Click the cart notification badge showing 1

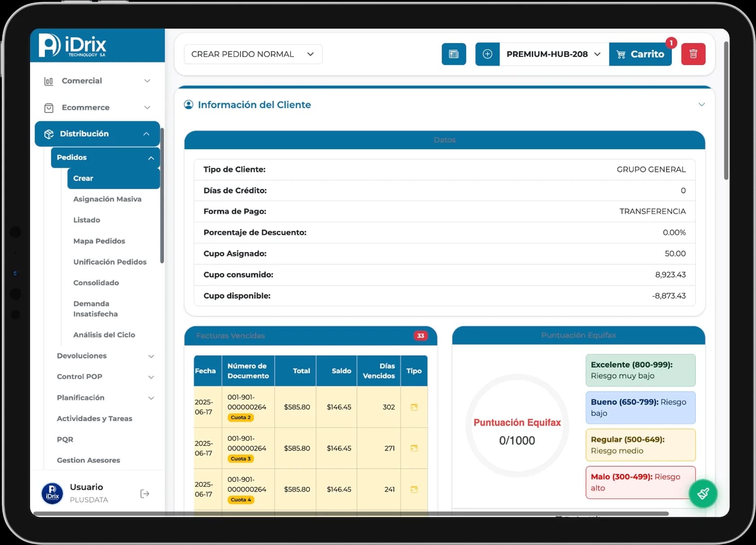[671, 43]
